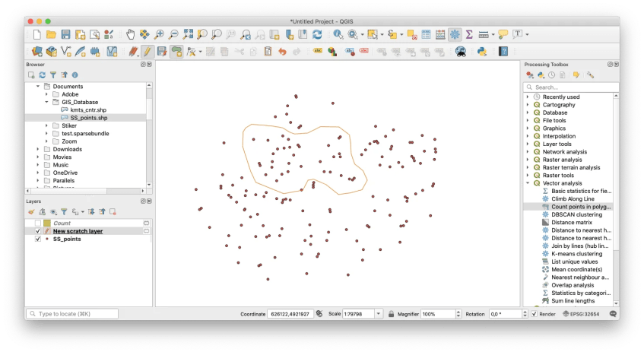Open the Scale dropdown
This screenshot has height=352, width=644.
379,314
